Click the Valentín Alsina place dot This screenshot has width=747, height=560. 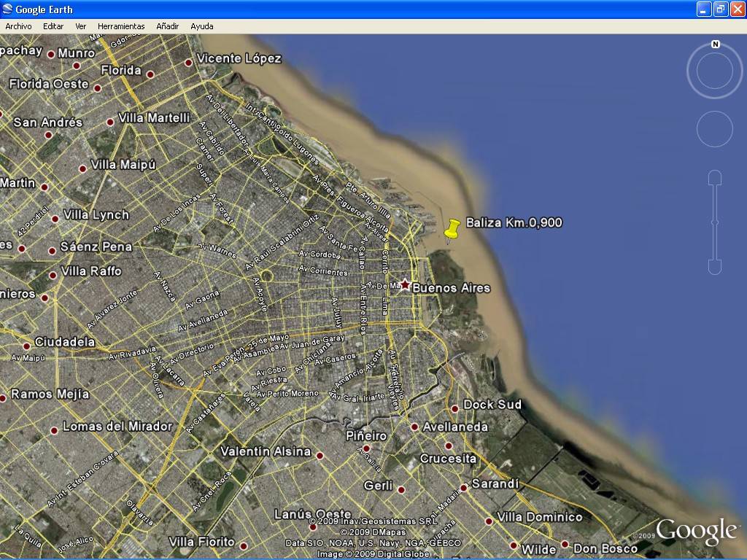(320, 456)
